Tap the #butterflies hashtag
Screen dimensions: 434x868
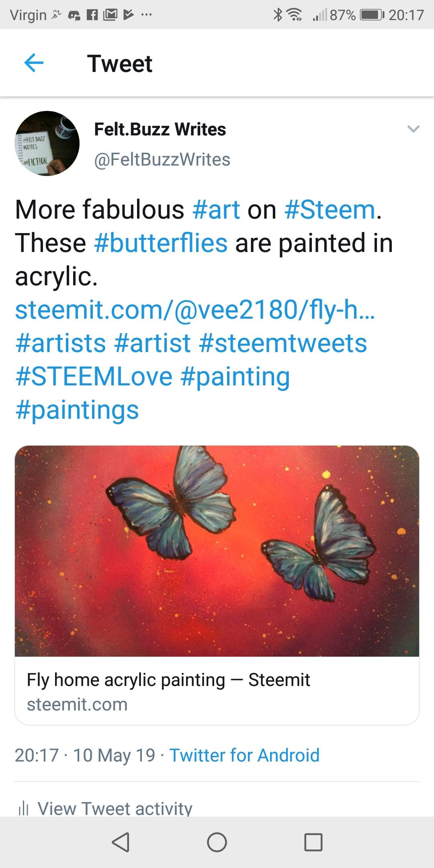coord(161,243)
